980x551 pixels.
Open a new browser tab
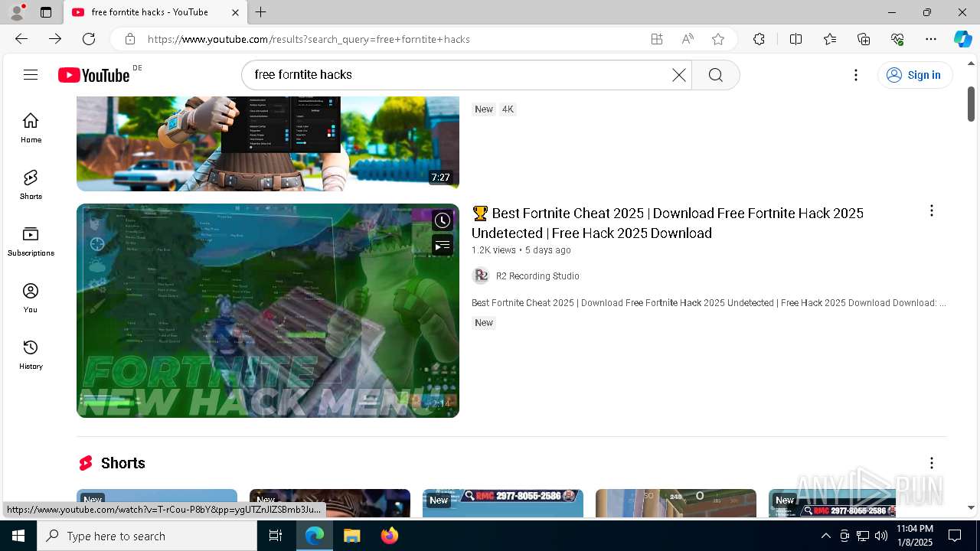[x=260, y=12]
